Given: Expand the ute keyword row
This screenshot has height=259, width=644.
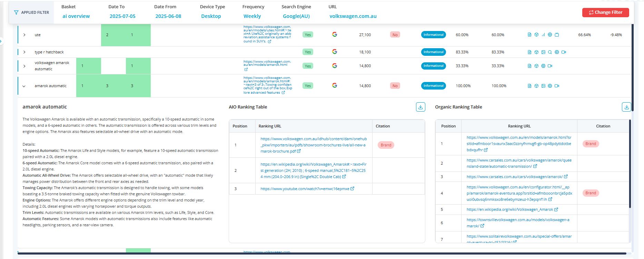Looking at the screenshot, I should pos(24,35).
